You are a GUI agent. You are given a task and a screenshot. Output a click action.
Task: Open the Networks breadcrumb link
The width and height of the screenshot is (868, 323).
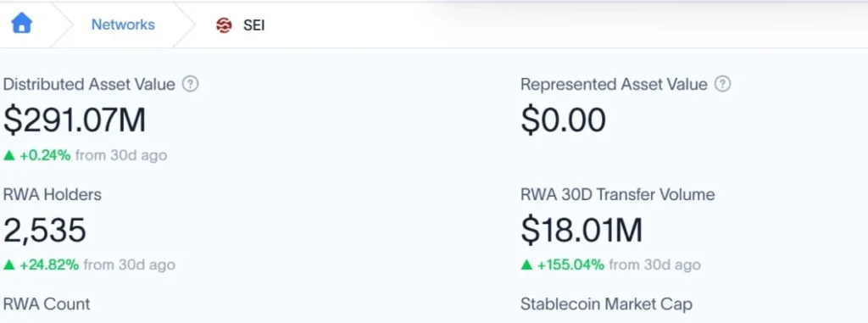pos(123,25)
